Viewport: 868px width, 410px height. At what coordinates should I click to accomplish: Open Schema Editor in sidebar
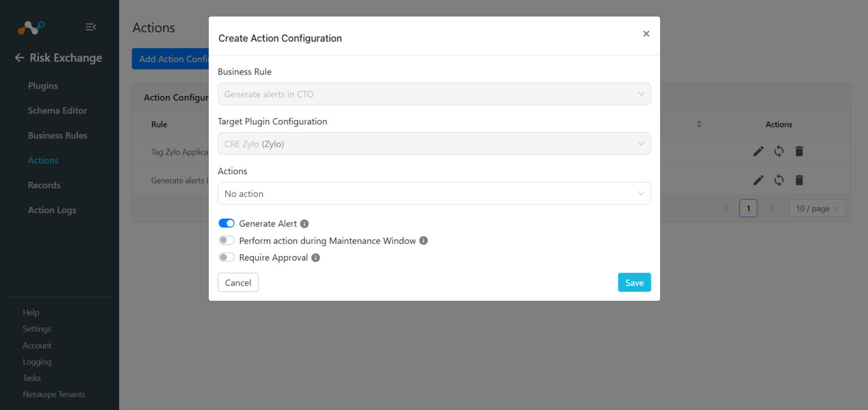[x=58, y=110]
